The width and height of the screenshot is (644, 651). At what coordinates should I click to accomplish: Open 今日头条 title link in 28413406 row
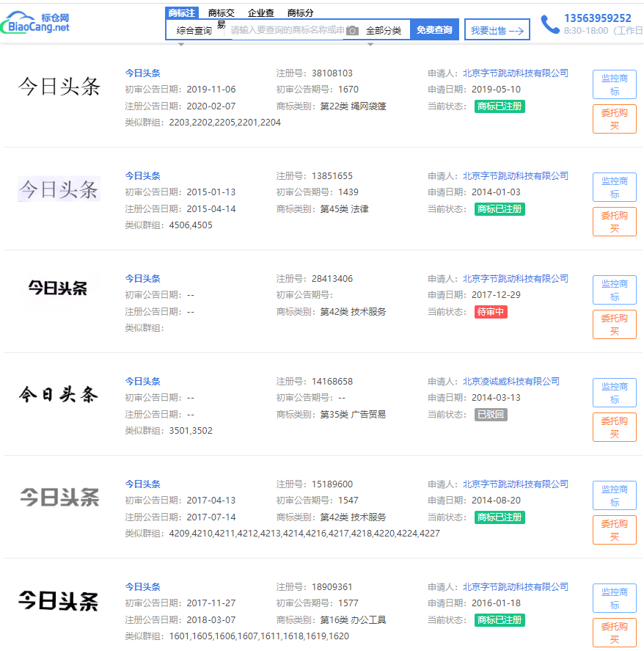[143, 279]
